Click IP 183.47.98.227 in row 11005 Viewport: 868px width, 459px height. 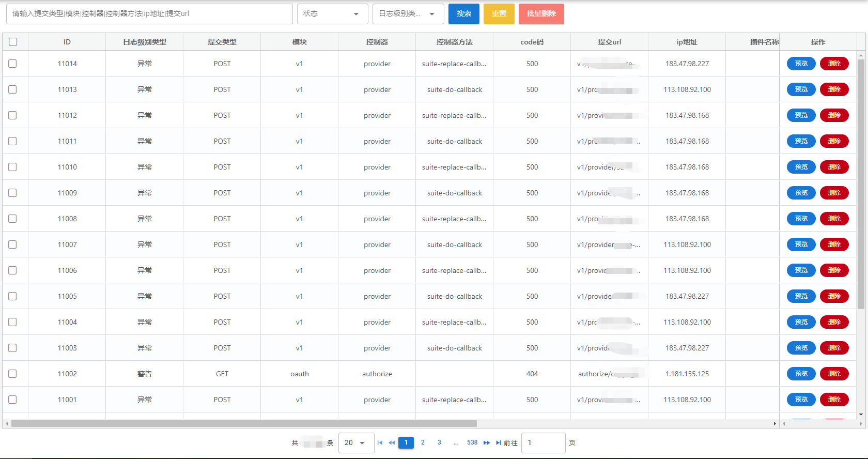687,296
